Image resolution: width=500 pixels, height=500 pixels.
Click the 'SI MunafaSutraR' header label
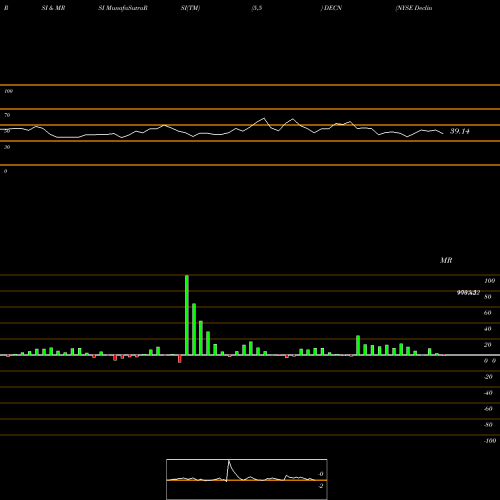pyautogui.click(x=123, y=8)
